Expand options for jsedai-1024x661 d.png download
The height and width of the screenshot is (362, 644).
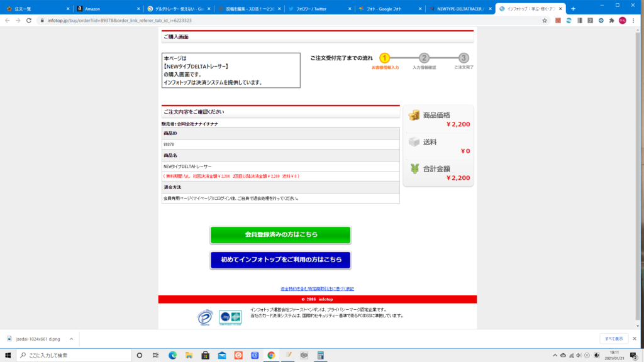click(71, 339)
